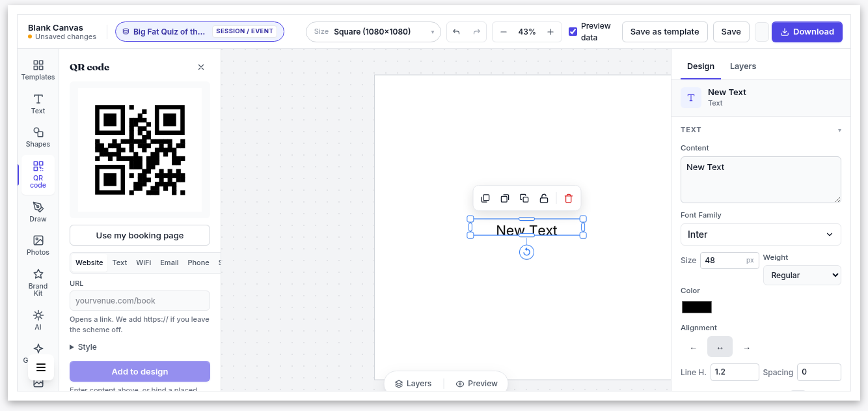Screen dimensions: 868x411
Task: Click the Download button
Action: 807,32
